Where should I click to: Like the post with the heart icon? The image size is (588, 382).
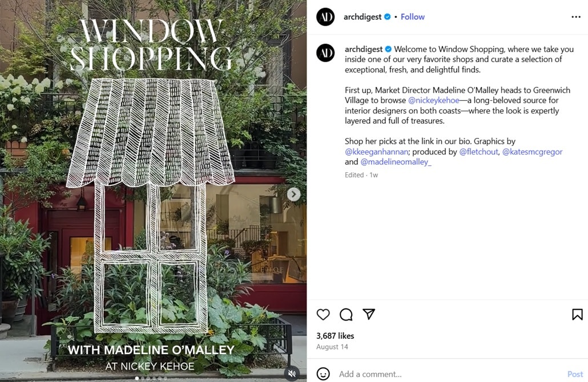click(323, 315)
